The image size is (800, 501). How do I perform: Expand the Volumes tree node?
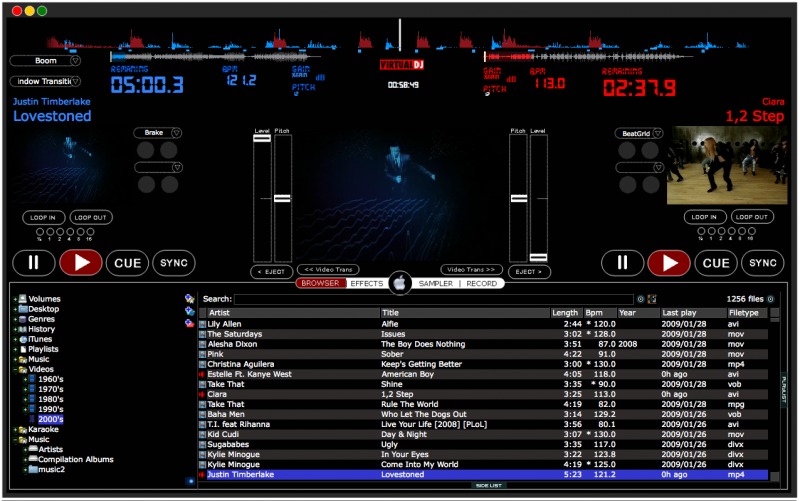point(15,299)
